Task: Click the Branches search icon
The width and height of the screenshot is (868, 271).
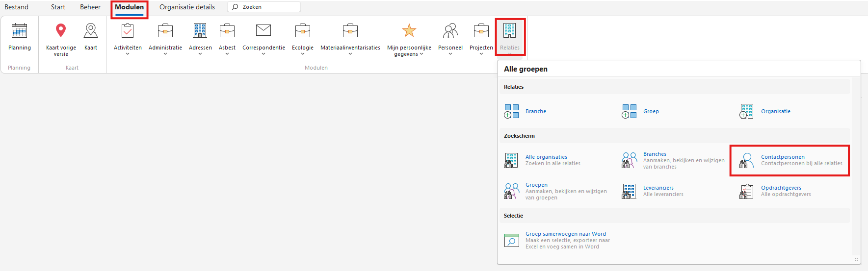Action: pyautogui.click(x=629, y=160)
